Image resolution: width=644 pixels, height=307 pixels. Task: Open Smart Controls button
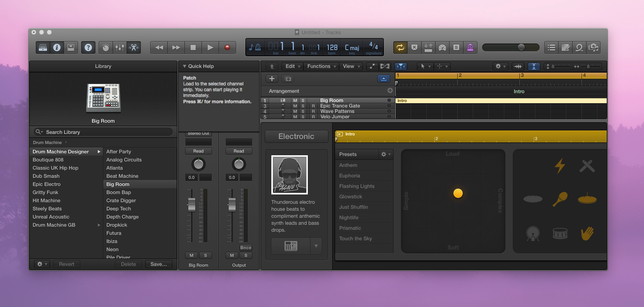point(106,47)
